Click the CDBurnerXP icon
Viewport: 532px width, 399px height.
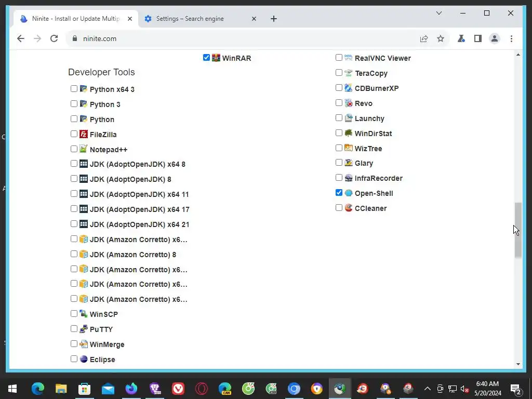click(349, 88)
